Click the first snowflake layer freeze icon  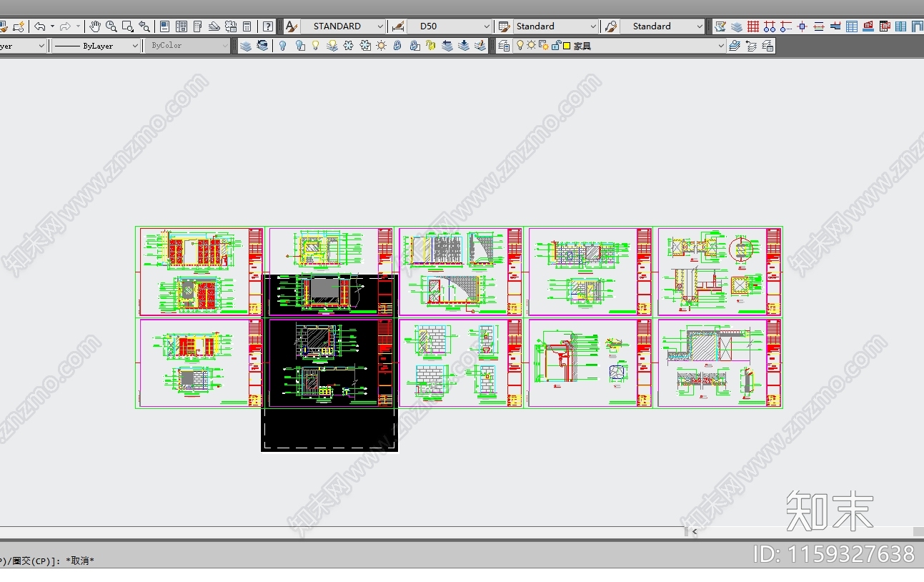(x=348, y=46)
